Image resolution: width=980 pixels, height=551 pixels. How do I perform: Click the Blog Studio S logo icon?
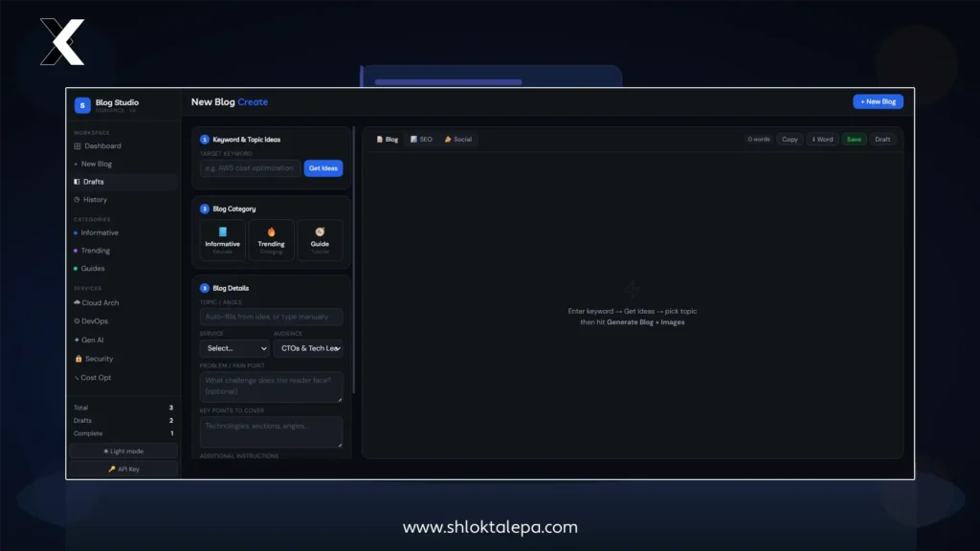(x=82, y=105)
